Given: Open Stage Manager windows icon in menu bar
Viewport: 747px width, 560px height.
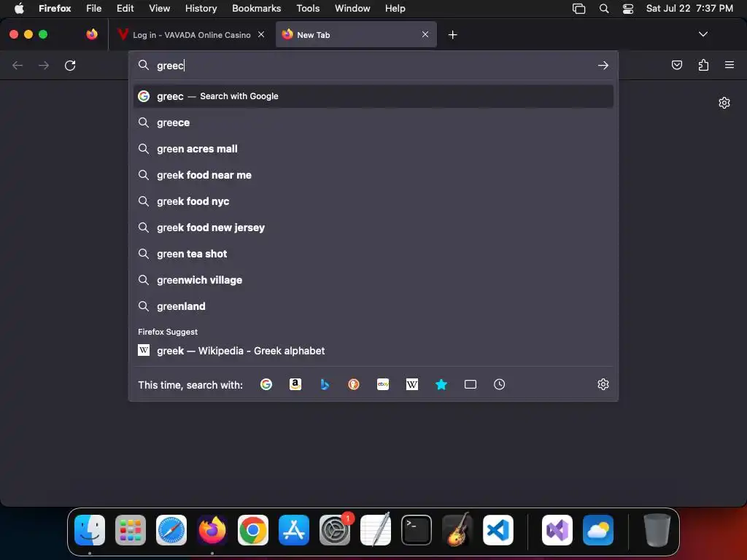Looking at the screenshot, I should (x=578, y=8).
